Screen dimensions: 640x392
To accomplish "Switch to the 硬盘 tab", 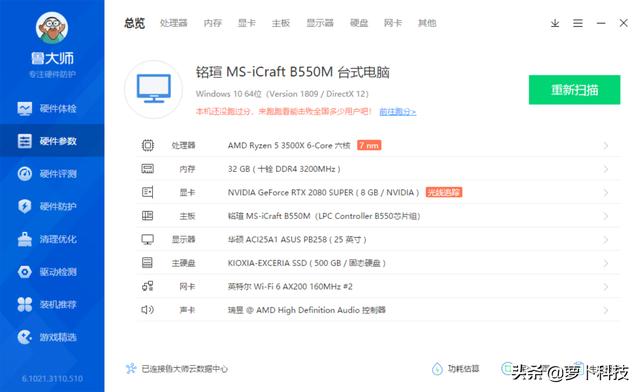I will point(359,23).
